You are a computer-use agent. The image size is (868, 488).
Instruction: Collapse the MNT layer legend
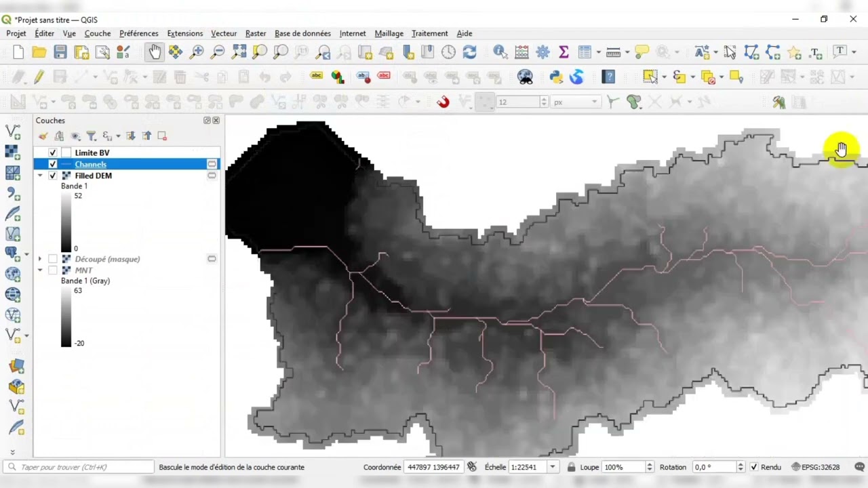pyautogui.click(x=40, y=270)
